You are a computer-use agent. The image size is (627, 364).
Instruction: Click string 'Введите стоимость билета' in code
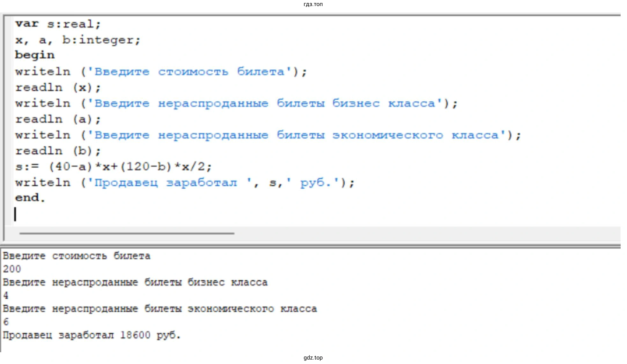click(189, 72)
